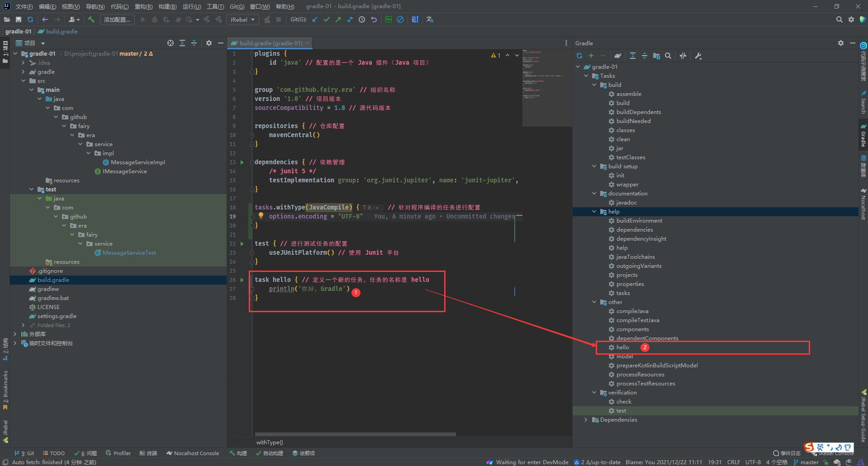Click the Synchronize refresh icon in main toolbar

[30, 19]
